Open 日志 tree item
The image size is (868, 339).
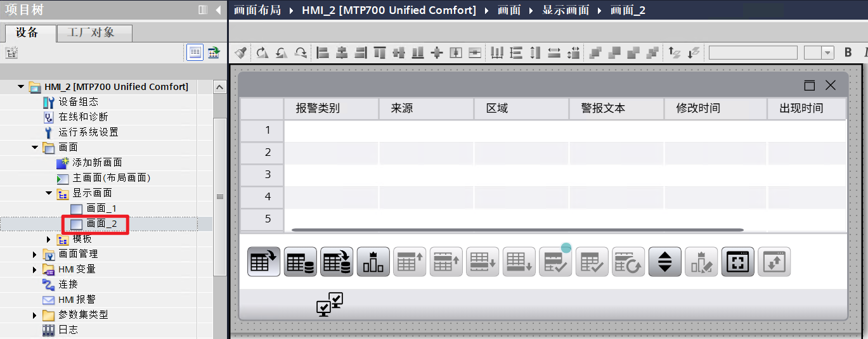click(68, 330)
